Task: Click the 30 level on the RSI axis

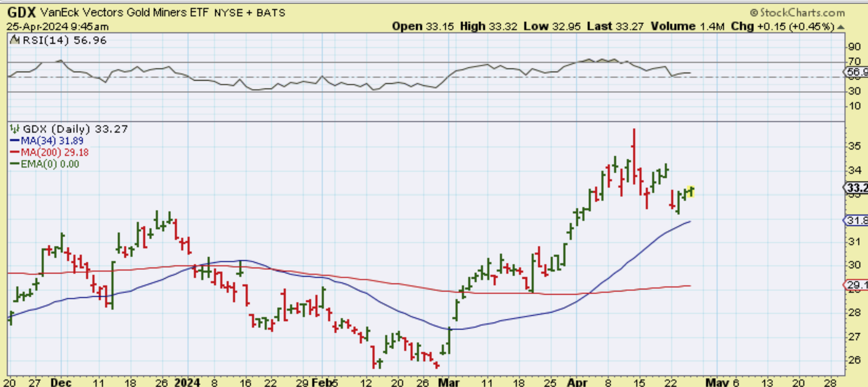Action: point(854,91)
